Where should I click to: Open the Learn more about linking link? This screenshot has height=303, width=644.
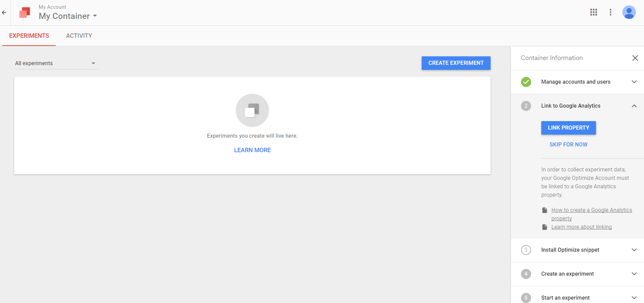pyautogui.click(x=581, y=227)
